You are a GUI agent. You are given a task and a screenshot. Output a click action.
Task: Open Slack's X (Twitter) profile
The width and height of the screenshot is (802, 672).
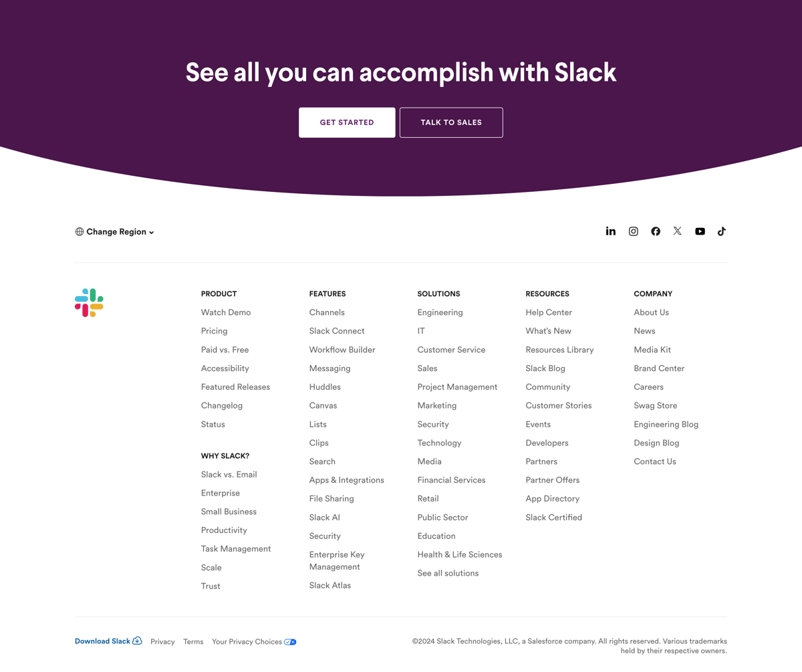coord(677,231)
